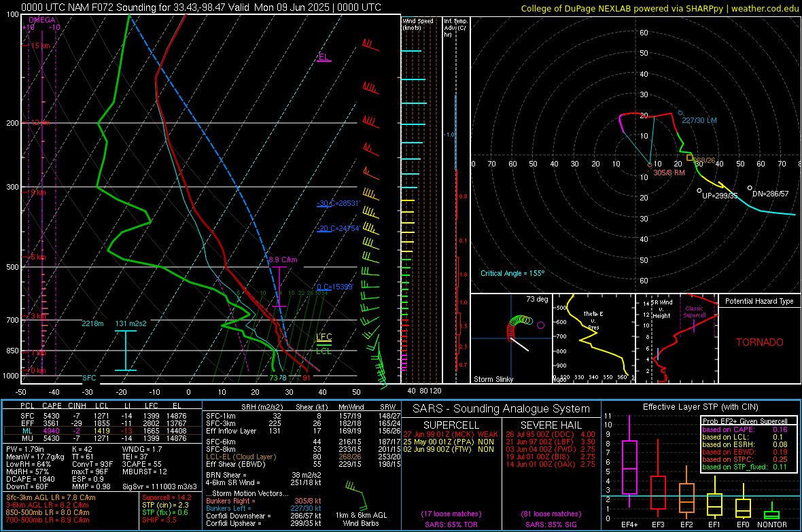Click the '8.9 C/km' lapse rate annotation

(x=283, y=260)
